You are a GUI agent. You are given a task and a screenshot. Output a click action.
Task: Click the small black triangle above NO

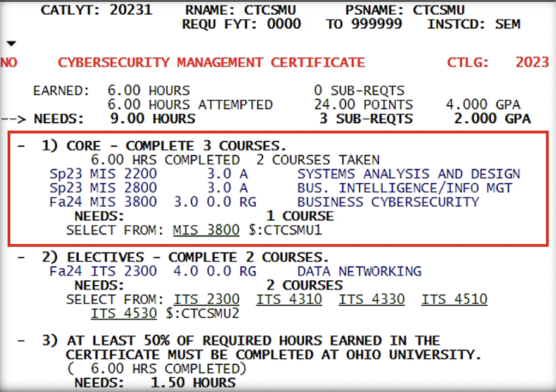click(11, 44)
